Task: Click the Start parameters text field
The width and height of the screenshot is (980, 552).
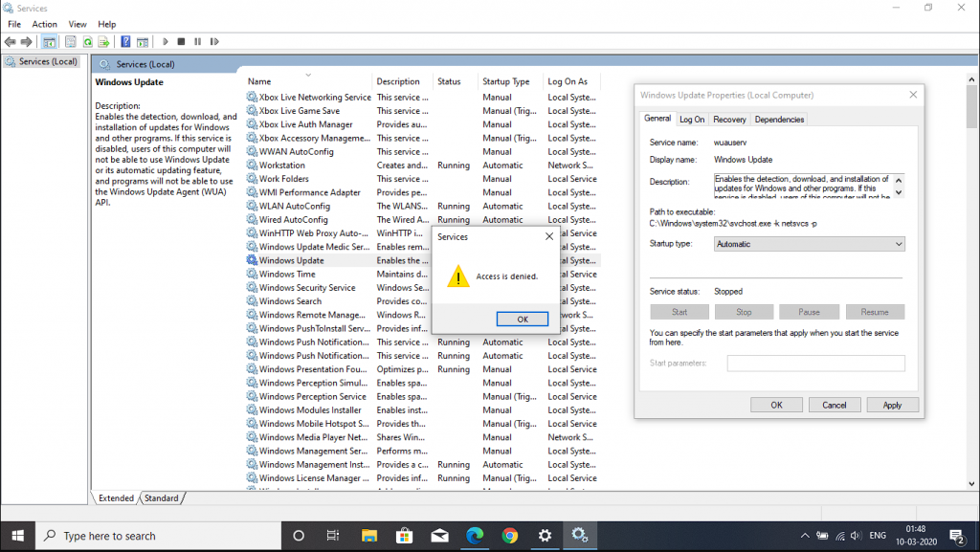Action: pyautogui.click(x=815, y=364)
